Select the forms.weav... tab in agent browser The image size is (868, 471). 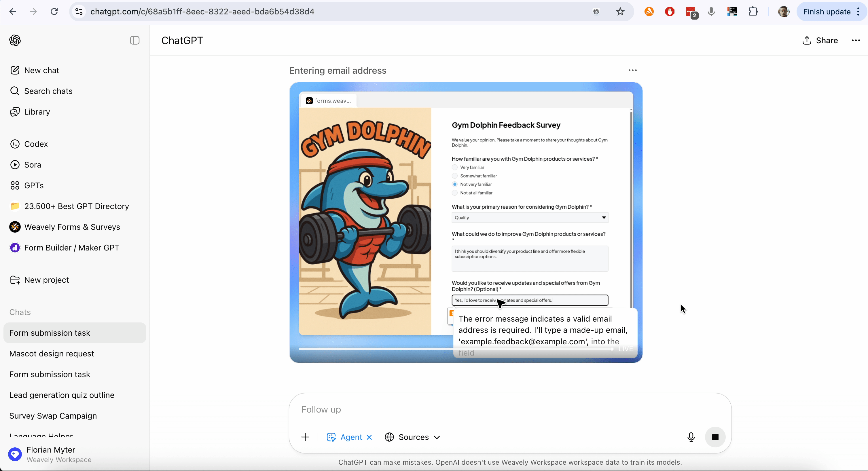pos(328,101)
